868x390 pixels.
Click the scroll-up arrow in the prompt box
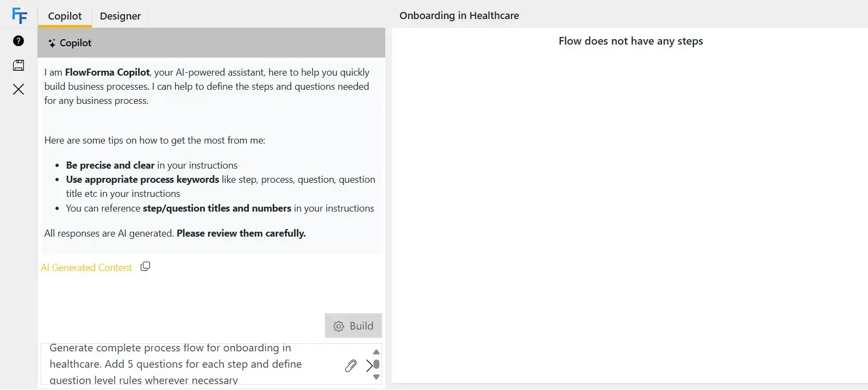pos(376,351)
